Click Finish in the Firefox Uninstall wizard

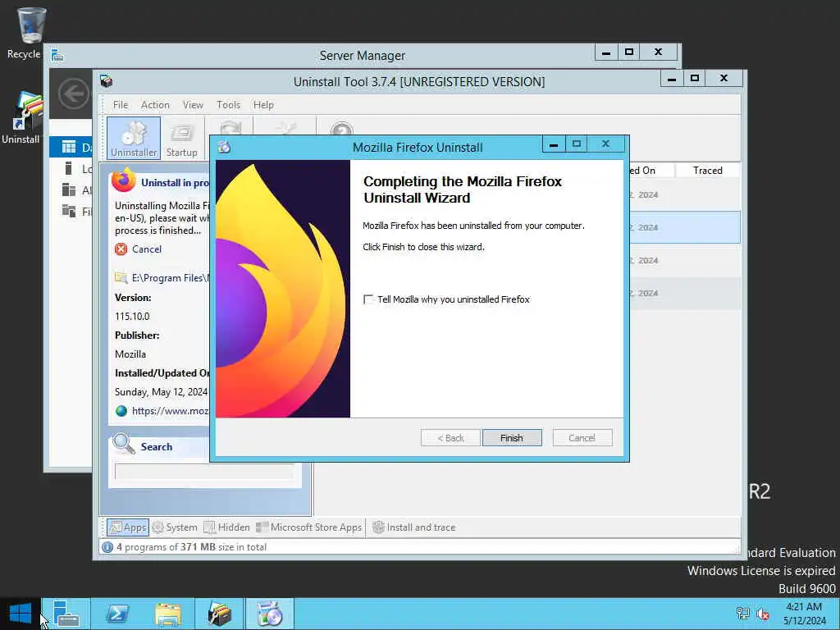pyautogui.click(x=512, y=438)
